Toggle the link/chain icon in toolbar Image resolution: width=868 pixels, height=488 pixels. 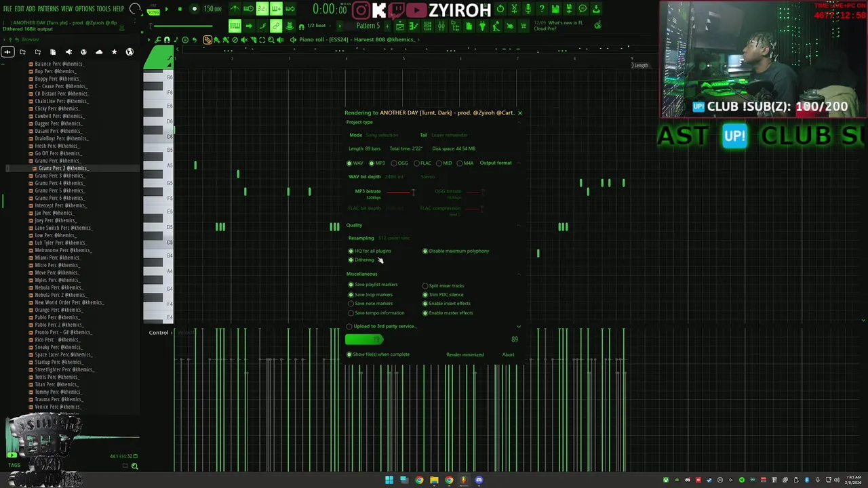pos(276,26)
